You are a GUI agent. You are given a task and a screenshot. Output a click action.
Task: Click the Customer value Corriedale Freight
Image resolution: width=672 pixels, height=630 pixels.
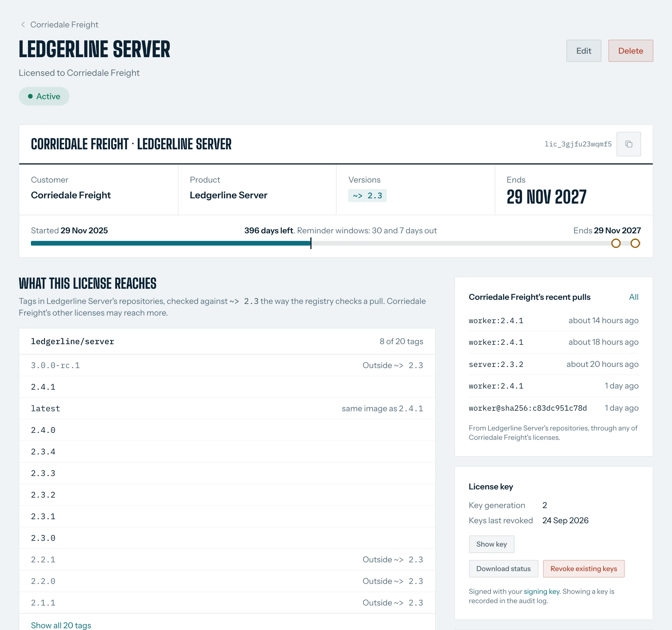point(71,195)
